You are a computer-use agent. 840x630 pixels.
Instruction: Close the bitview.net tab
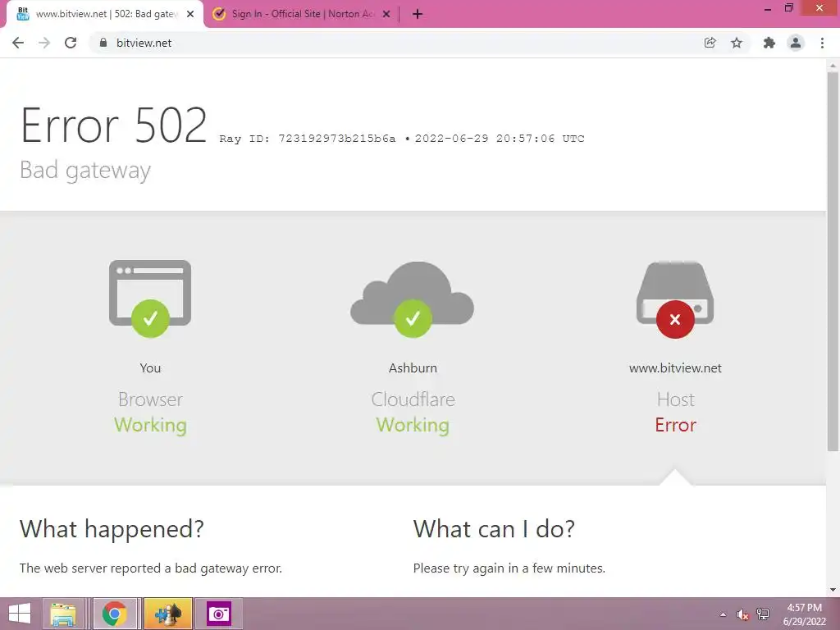tap(190, 15)
